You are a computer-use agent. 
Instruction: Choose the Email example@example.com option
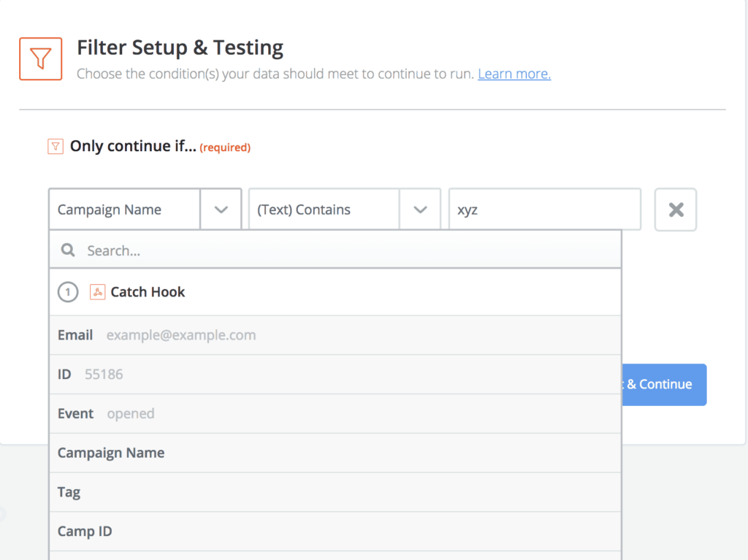pos(335,335)
